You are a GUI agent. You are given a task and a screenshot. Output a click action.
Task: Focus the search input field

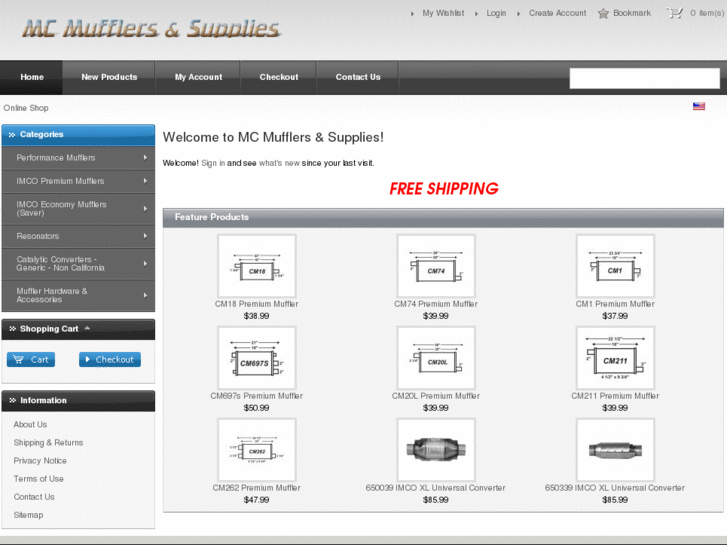click(x=644, y=78)
